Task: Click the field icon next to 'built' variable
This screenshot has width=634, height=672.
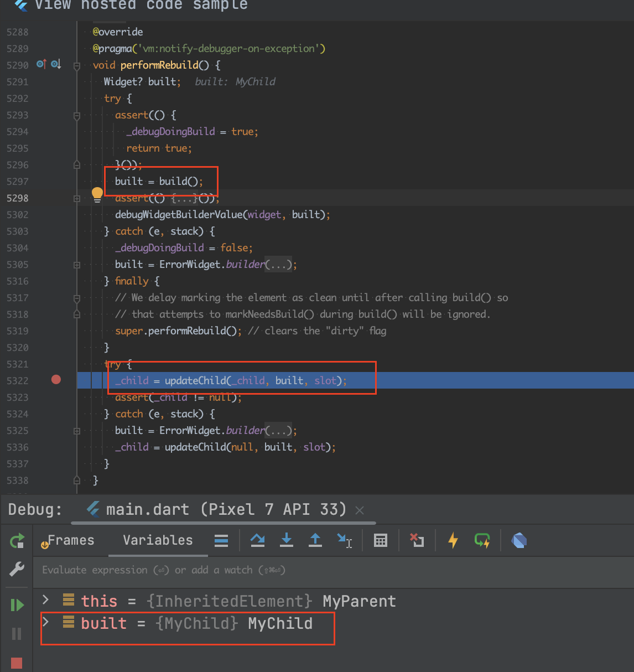Action: [x=69, y=622]
